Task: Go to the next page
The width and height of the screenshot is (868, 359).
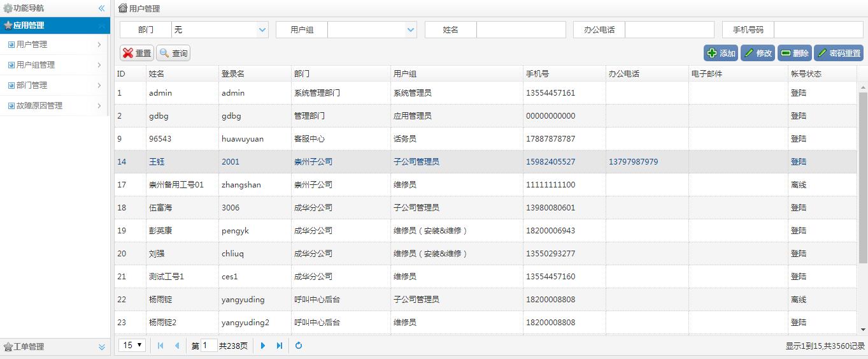Action: coord(263,346)
